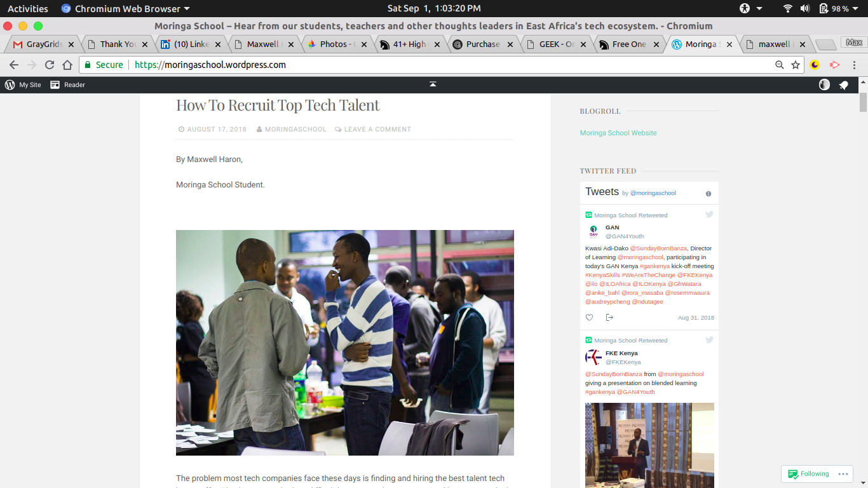Click the Leave a Comment link
868x488 pixels.
(x=377, y=130)
